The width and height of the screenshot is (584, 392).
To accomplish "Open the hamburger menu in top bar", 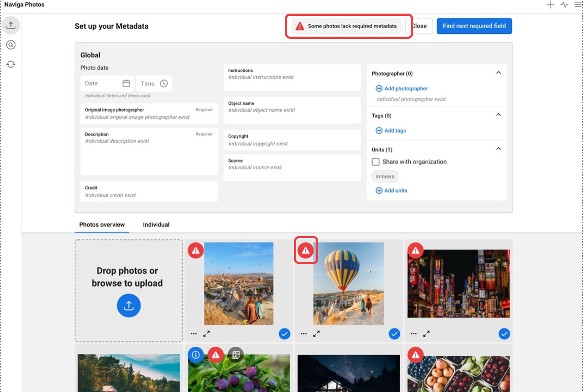I will pos(578,5).
